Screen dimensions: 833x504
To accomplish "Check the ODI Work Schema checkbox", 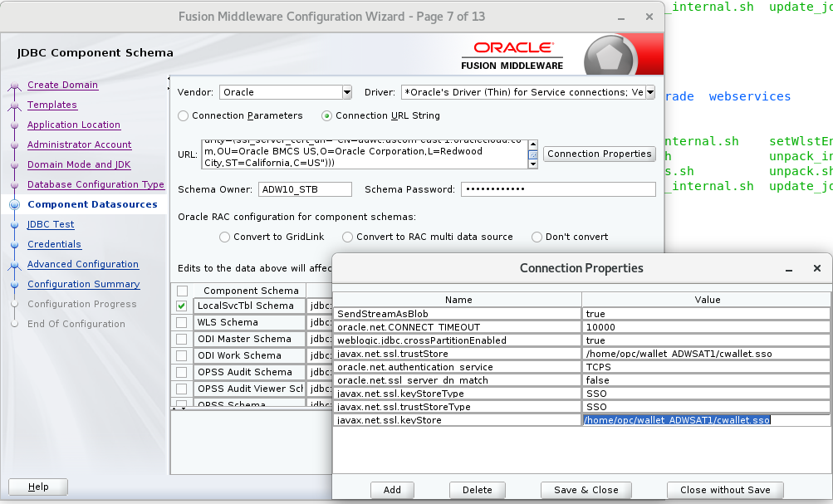I will point(182,356).
